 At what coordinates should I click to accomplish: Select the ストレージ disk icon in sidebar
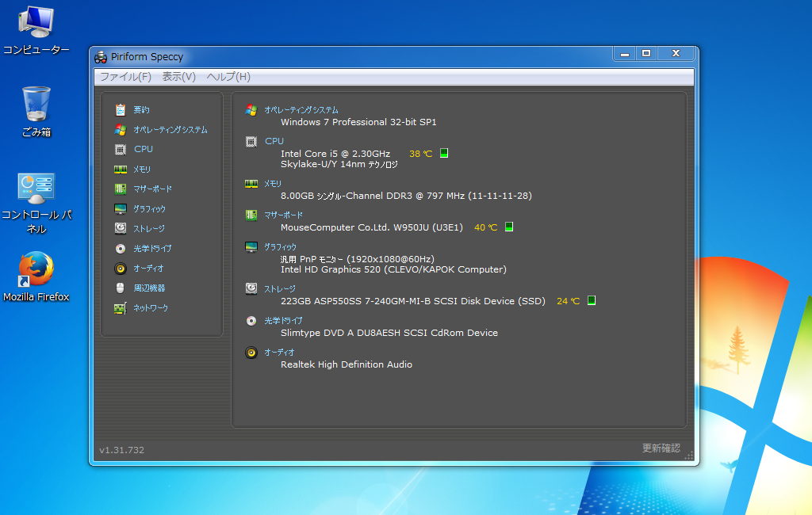(121, 228)
